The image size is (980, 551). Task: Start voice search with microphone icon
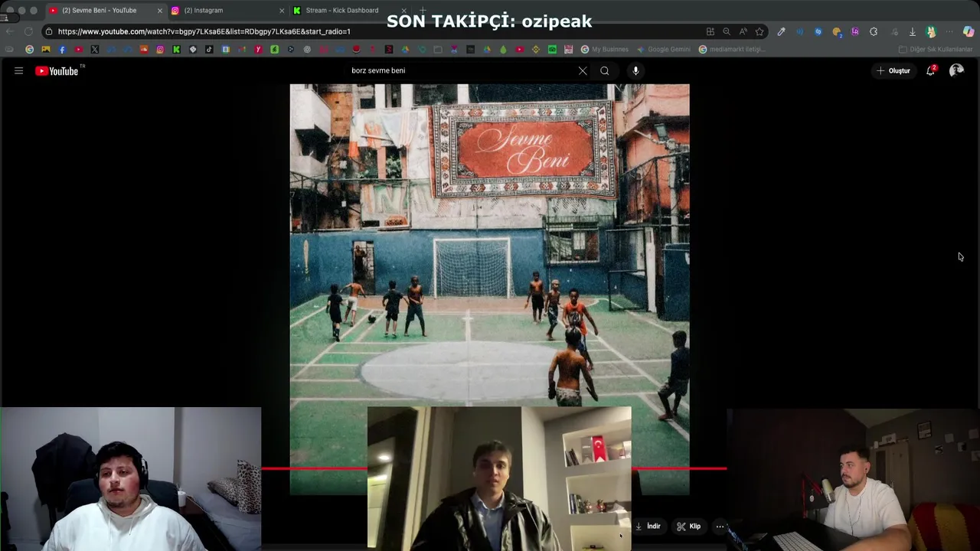(635, 70)
